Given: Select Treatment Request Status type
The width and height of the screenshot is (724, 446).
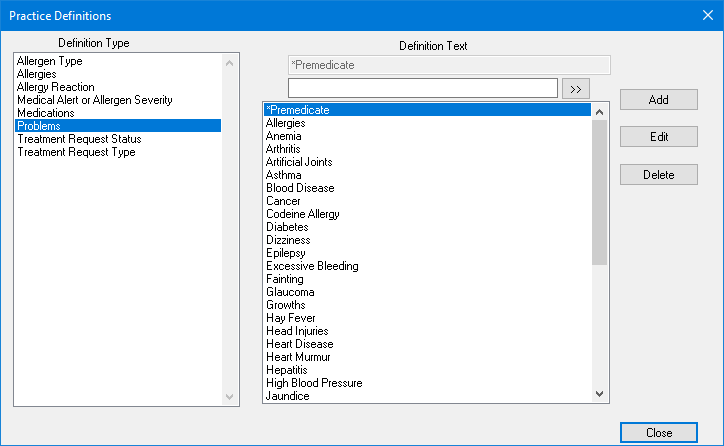Looking at the screenshot, I should pos(79,139).
